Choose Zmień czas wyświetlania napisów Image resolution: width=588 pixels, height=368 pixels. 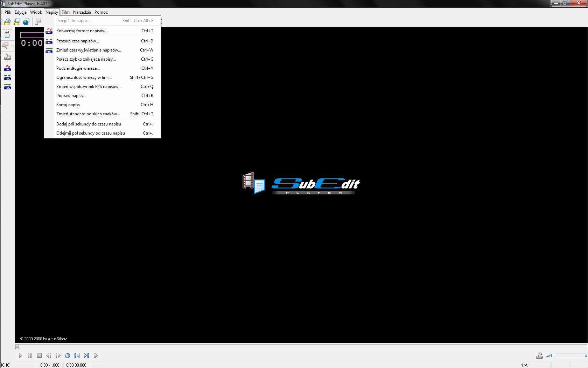[102, 50]
